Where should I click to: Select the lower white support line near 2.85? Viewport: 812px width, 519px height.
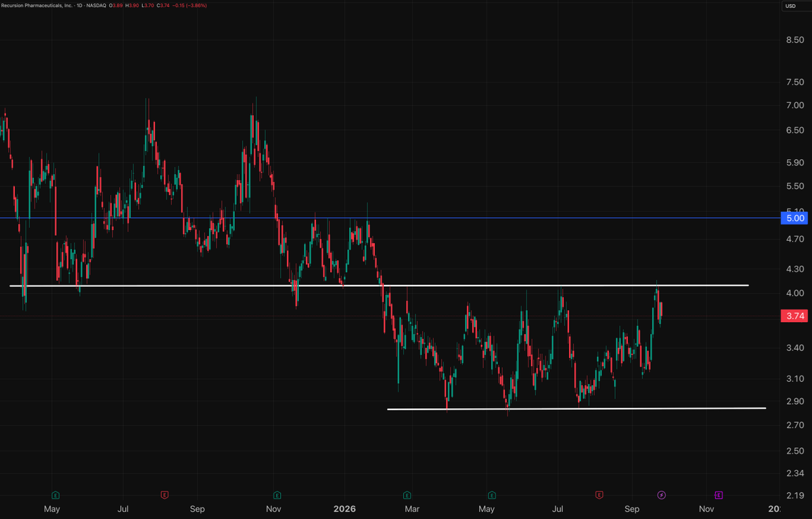pyautogui.click(x=577, y=409)
